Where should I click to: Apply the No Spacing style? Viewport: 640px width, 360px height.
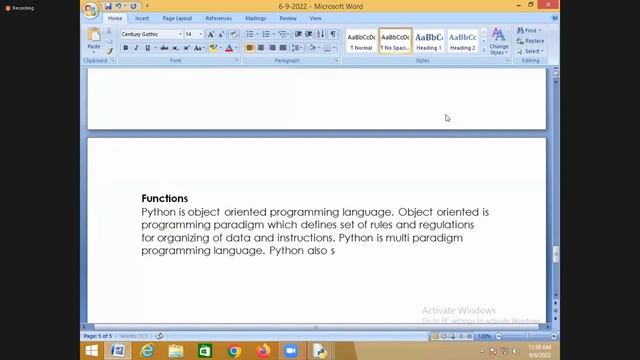pos(395,41)
